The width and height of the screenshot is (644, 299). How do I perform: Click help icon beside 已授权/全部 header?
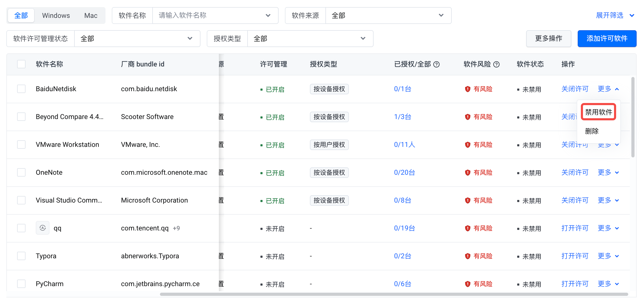pos(436,64)
